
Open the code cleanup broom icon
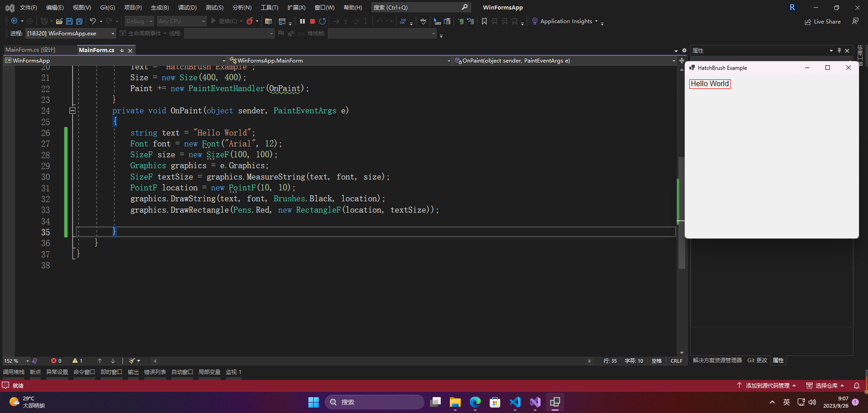(132, 361)
